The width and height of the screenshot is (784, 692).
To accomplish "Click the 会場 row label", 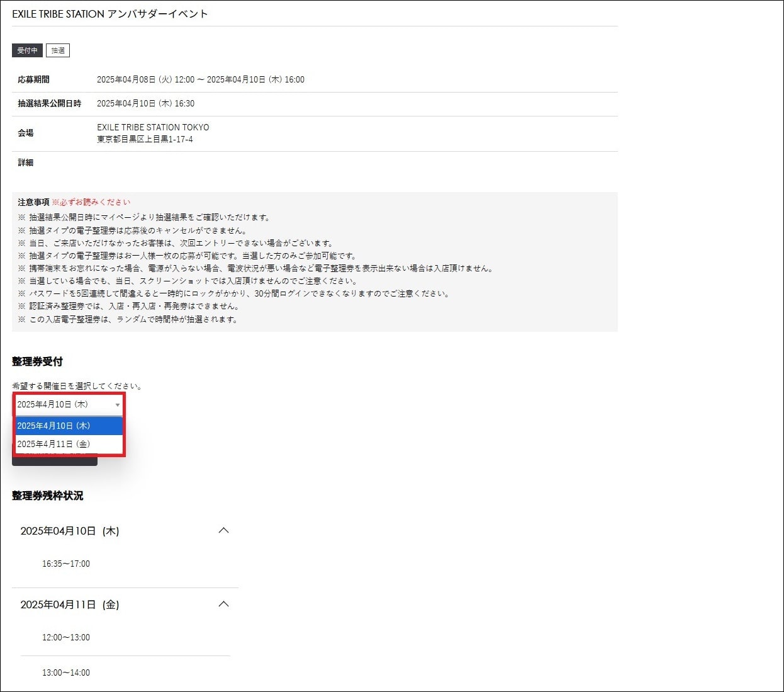I will pyautogui.click(x=26, y=133).
